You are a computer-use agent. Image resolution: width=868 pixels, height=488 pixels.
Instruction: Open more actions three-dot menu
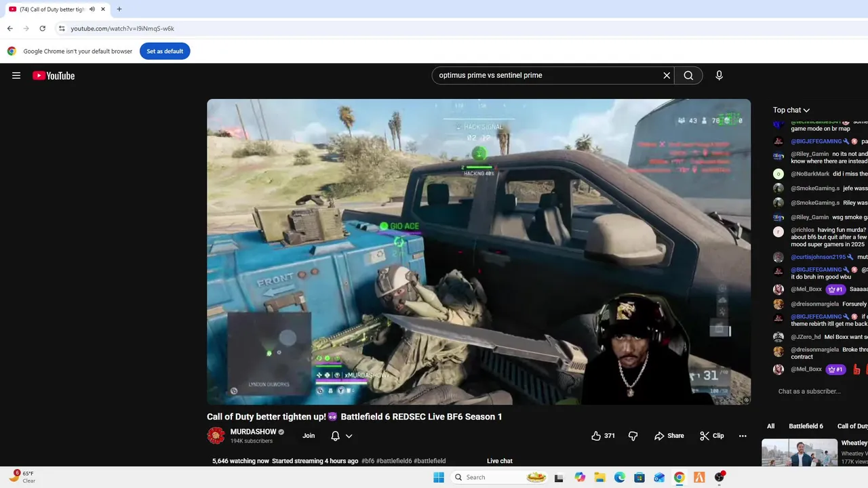pyautogui.click(x=743, y=436)
